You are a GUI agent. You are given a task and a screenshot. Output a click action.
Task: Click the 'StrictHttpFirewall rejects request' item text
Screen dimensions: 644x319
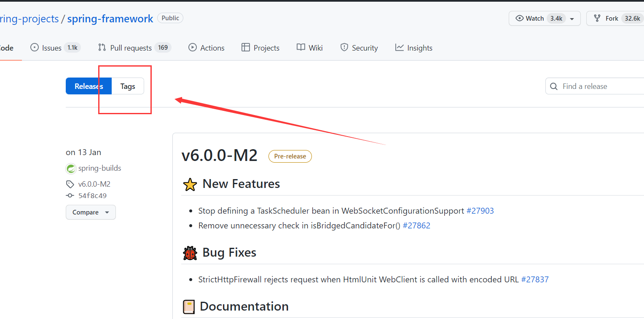[x=359, y=279]
